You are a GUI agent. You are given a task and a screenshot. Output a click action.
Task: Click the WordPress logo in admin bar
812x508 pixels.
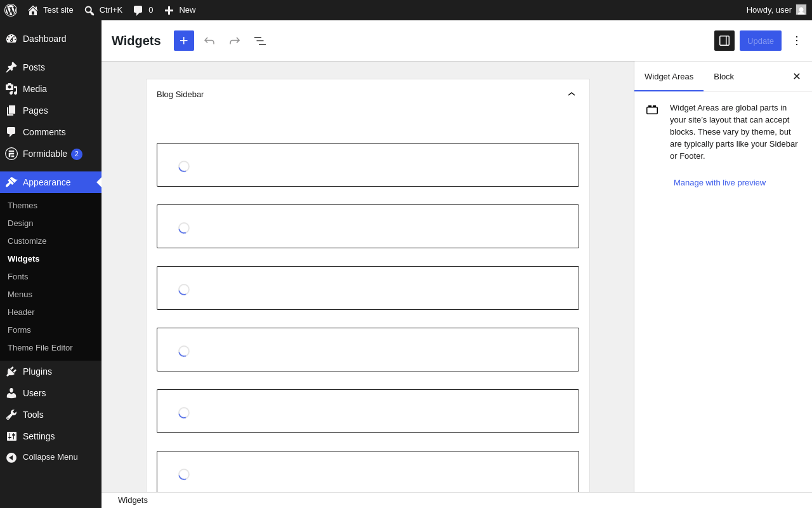(x=11, y=10)
